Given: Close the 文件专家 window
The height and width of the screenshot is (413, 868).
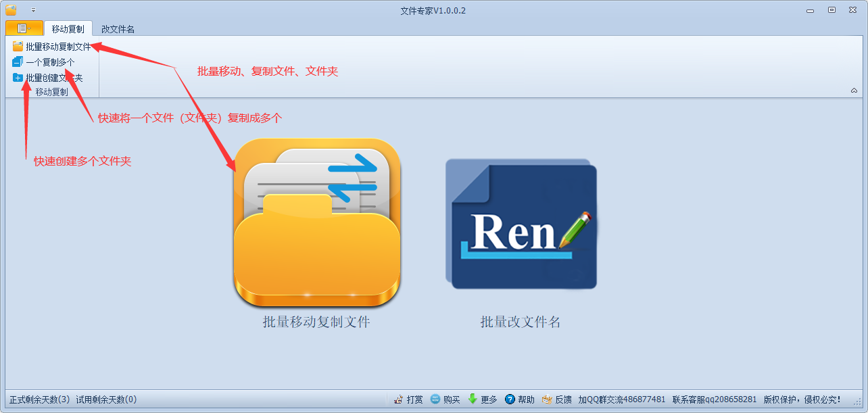Looking at the screenshot, I should click(x=852, y=9).
